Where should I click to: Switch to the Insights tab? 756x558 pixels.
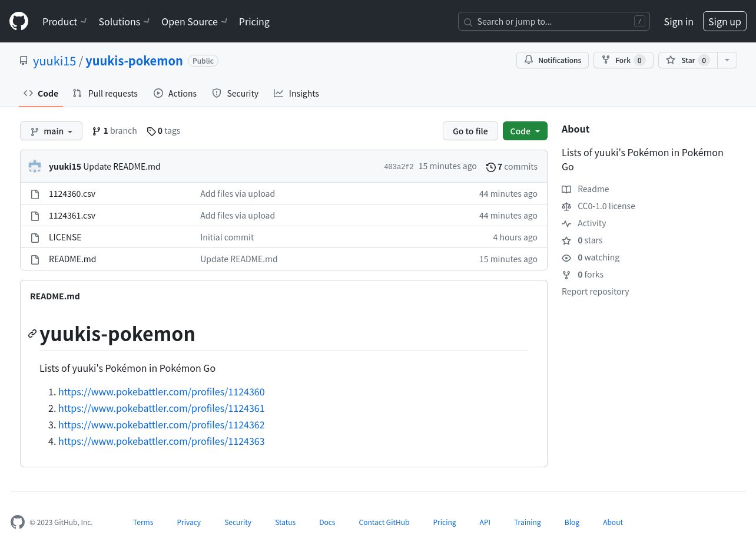click(296, 93)
